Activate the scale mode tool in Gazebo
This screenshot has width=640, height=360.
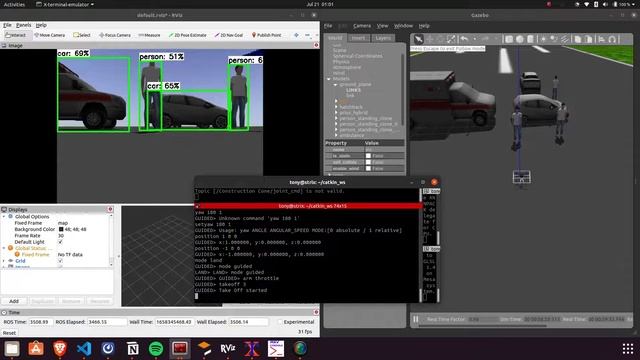451,39
